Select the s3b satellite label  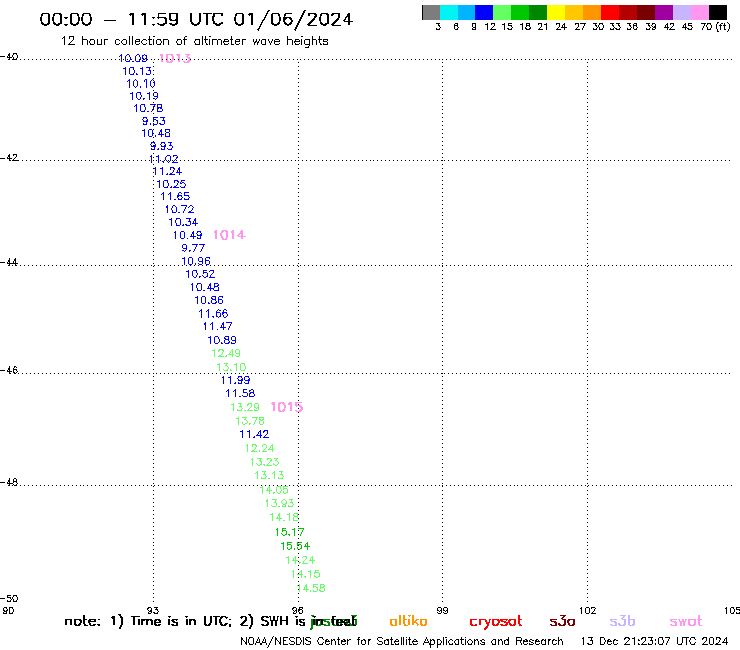tap(622, 621)
